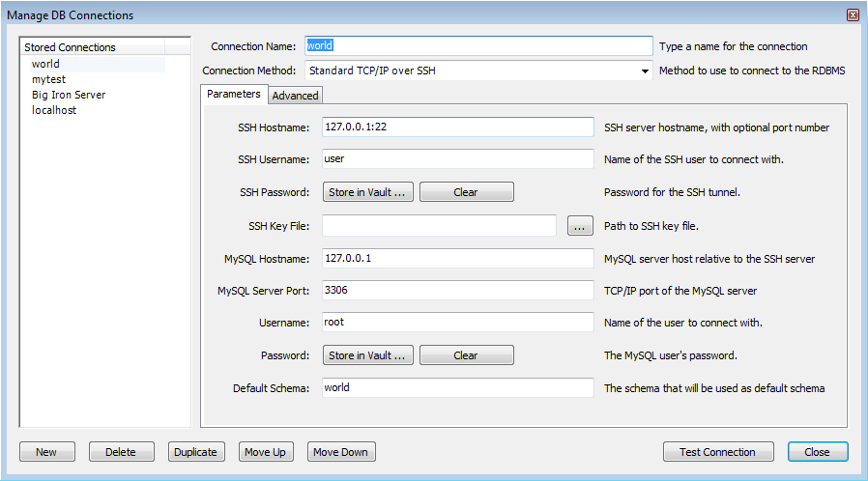Edit the MySQL Server Port field
Screen dimensions: 868x481
pyautogui.click(x=458, y=291)
